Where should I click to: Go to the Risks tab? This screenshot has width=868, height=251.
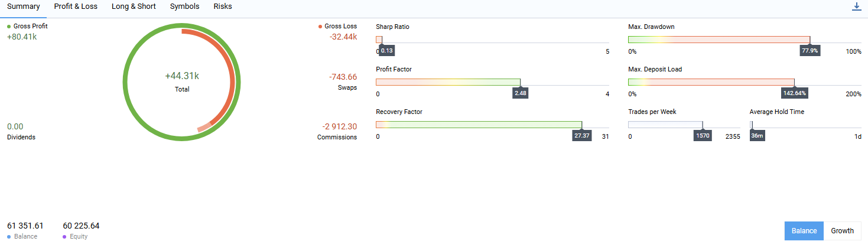pyautogui.click(x=223, y=6)
